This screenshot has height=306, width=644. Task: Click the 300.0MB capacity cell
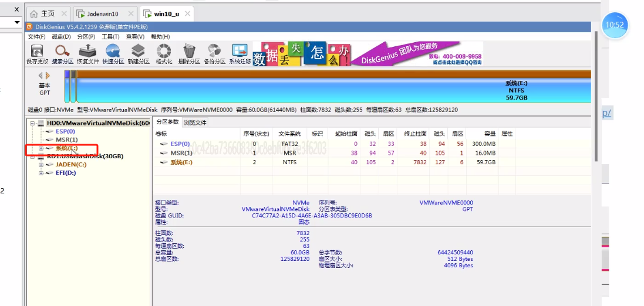coord(485,144)
